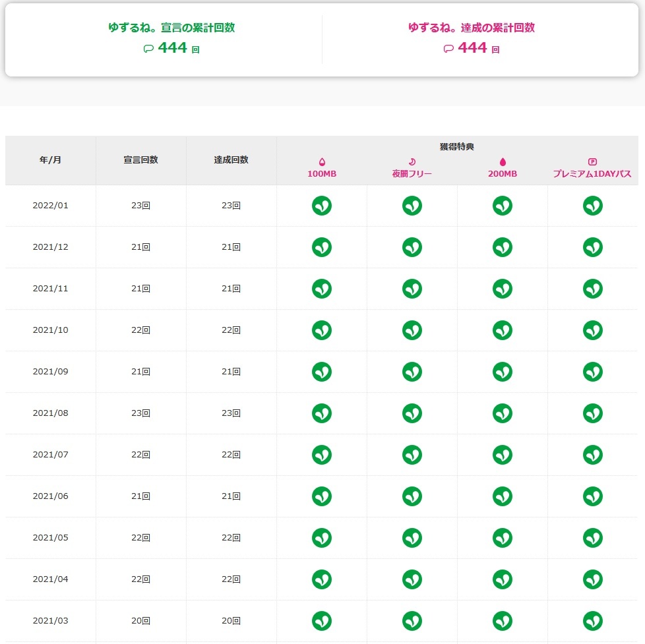The height and width of the screenshot is (644, 645).
Task: Click 2021/08 プレミアム1DAYパス achieved badge
Action: (593, 413)
